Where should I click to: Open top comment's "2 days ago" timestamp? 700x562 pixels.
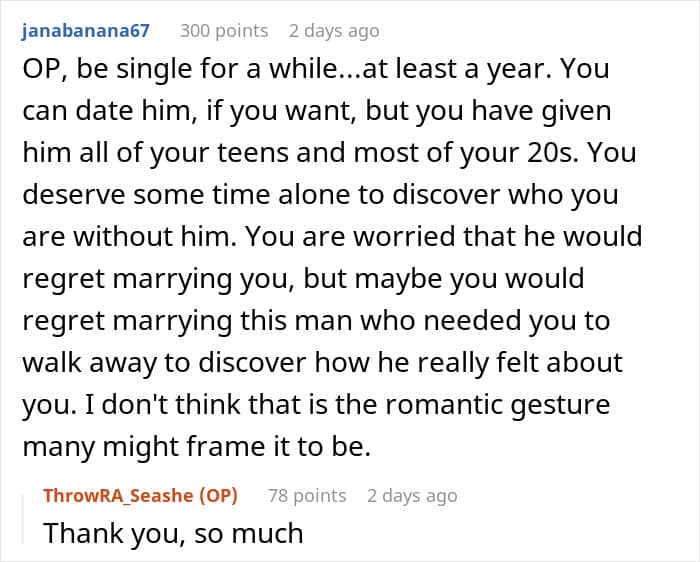334,30
